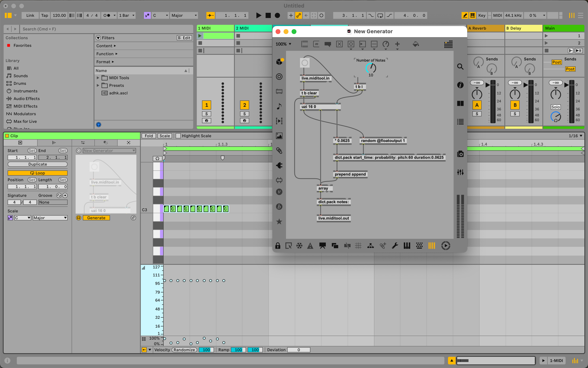Open presentation mode icon in Max bottom bar

point(322,246)
